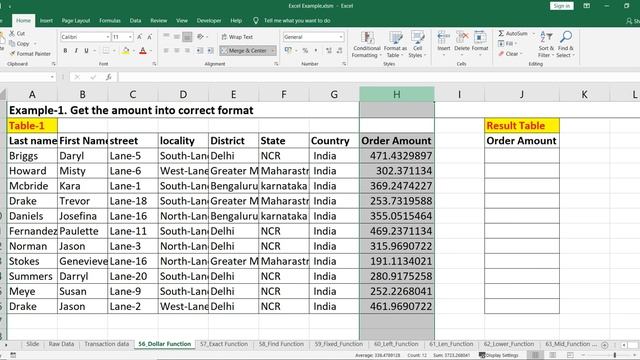
Task: Click the Sign in button
Action: tap(562, 6)
